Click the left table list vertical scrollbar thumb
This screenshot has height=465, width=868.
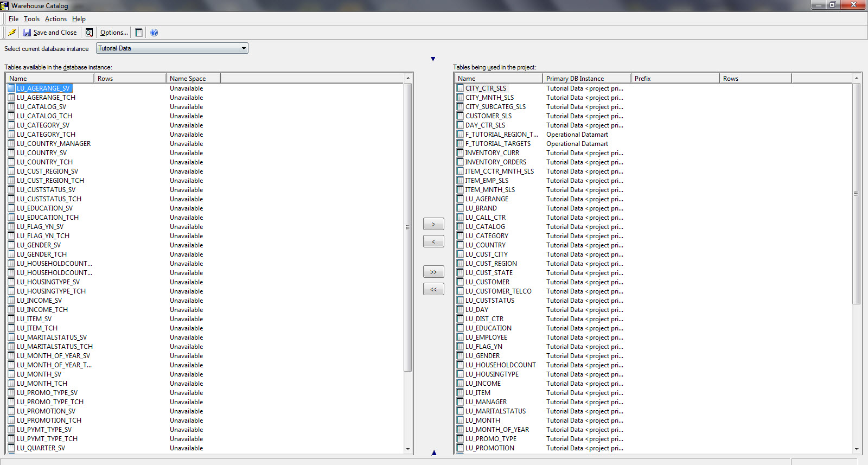point(407,227)
